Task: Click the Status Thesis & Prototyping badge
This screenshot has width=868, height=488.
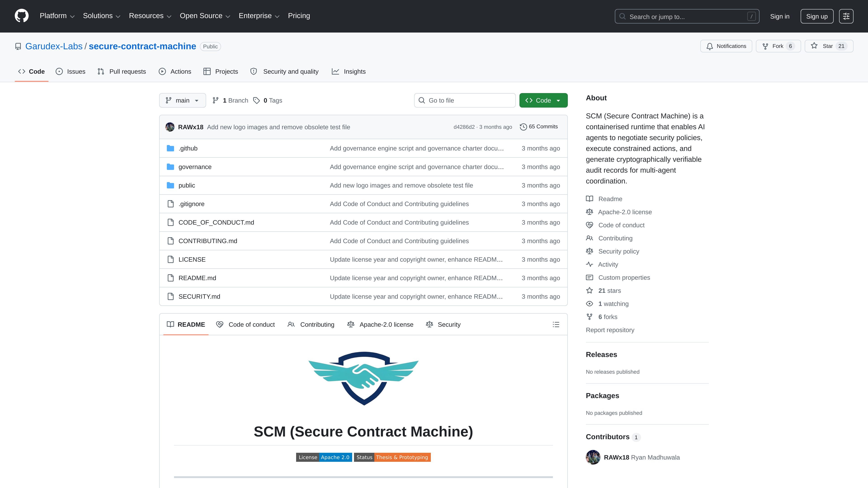Action: (x=392, y=457)
